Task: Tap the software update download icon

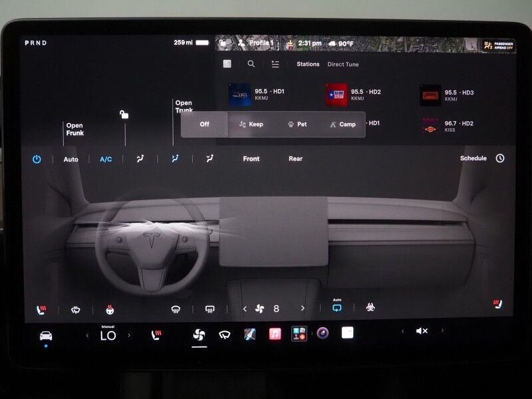Action: (291, 43)
